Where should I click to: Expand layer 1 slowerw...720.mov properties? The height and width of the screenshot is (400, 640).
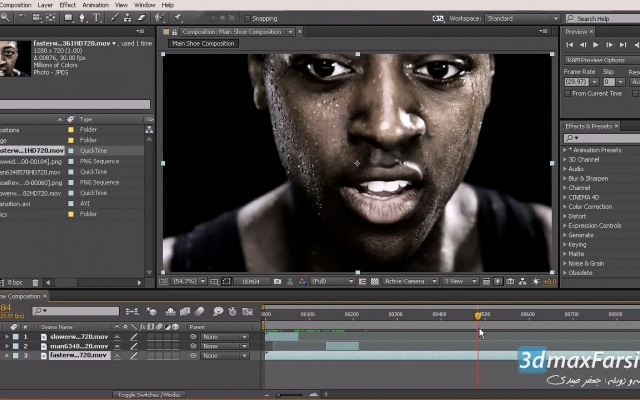(x=7, y=337)
